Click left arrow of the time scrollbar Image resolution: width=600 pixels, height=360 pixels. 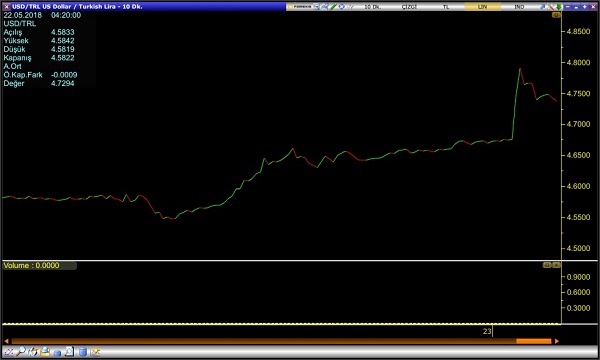(x=6, y=341)
